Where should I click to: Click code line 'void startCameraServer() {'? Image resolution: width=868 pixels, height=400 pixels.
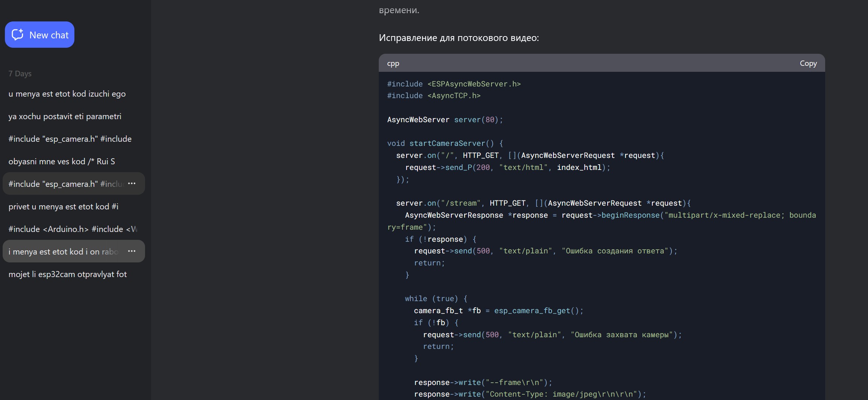tap(445, 143)
